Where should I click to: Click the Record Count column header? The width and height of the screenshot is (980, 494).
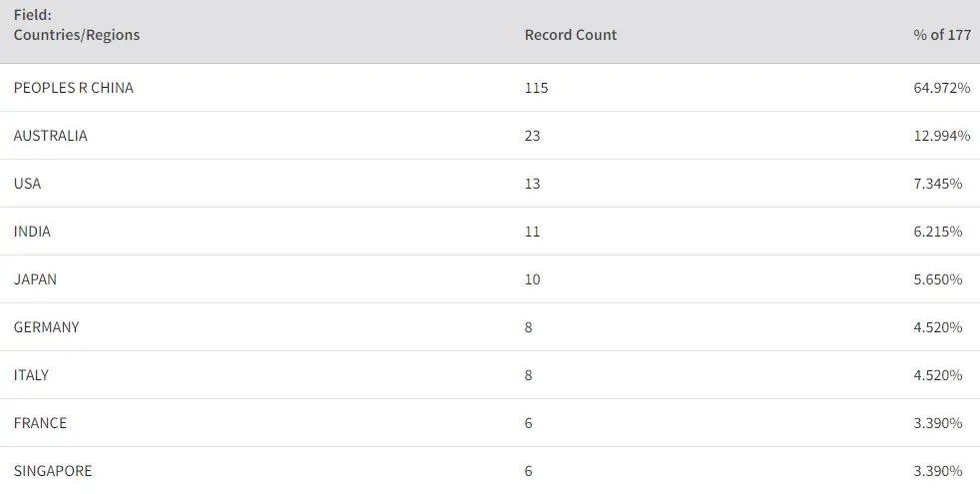pos(570,35)
